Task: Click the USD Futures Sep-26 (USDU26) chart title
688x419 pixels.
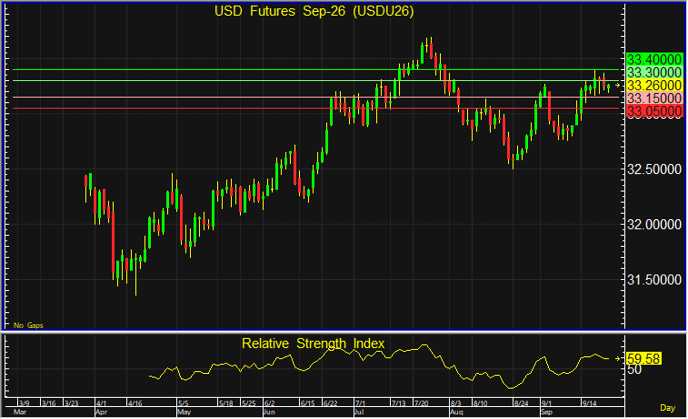Action: 314,11
